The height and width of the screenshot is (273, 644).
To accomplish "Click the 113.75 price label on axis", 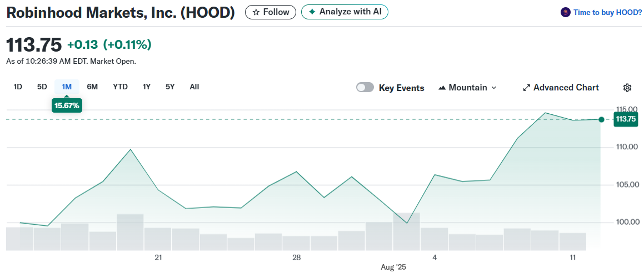I will pyautogui.click(x=626, y=119).
